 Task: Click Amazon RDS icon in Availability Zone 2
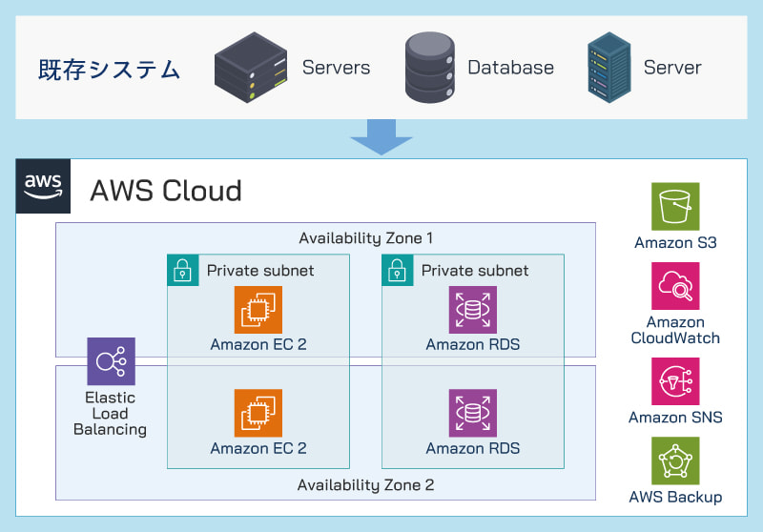point(473,413)
